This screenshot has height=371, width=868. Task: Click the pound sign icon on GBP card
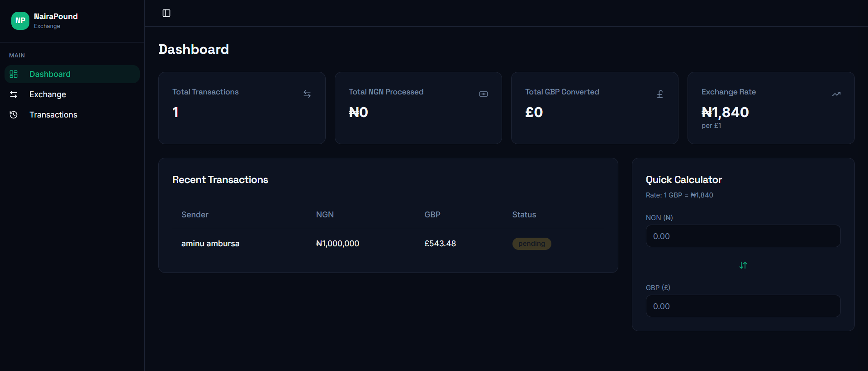[660, 94]
